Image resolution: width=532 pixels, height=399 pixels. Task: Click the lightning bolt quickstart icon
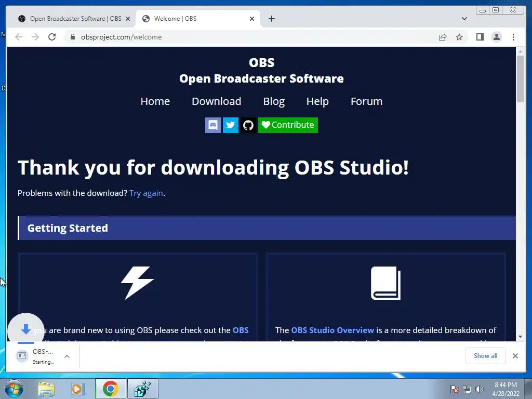tap(137, 283)
